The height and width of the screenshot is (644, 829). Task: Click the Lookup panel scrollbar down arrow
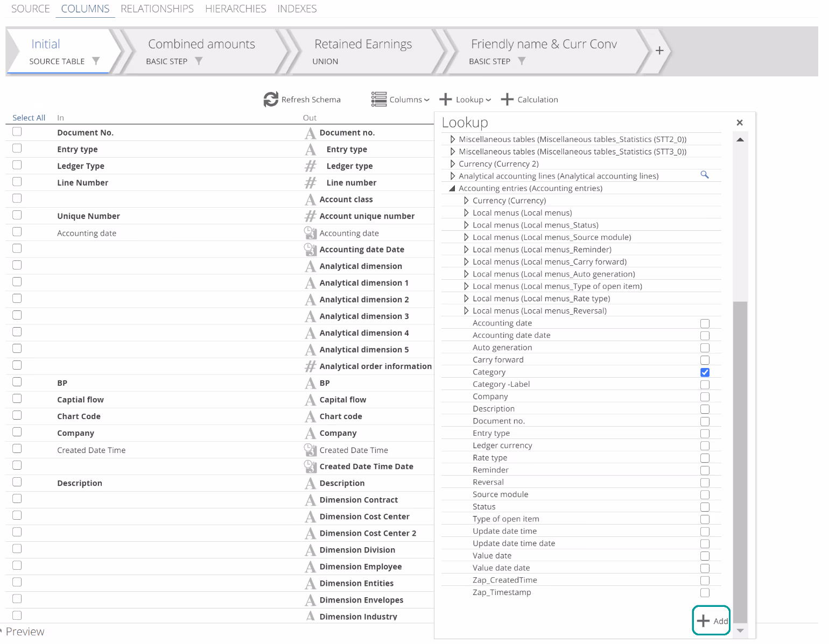[740, 631]
